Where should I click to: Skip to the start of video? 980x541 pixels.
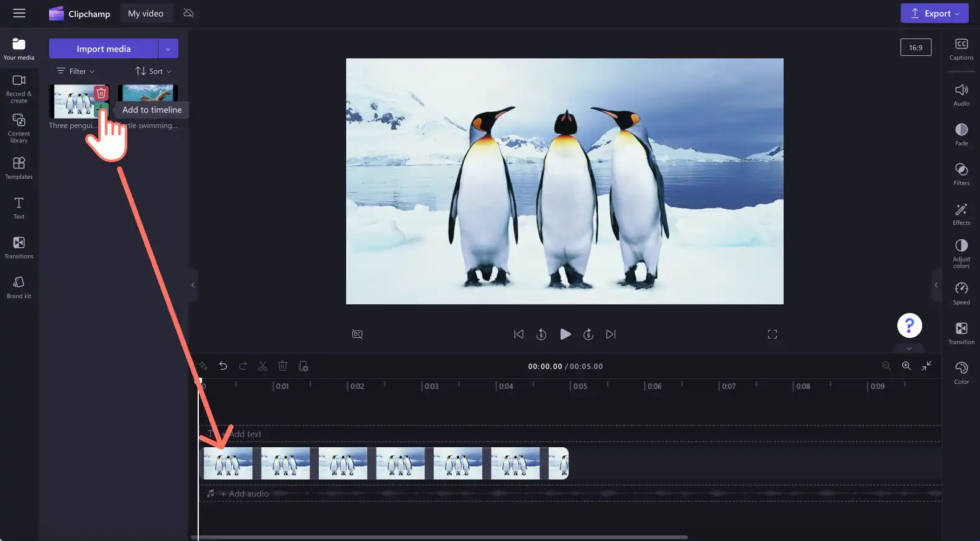518,334
